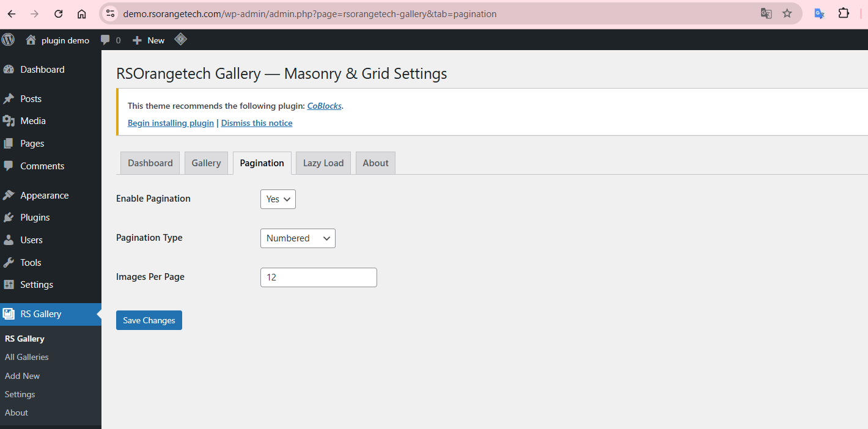Switch to the Dashboard tab
The width and height of the screenshot is (868, 429).
click(150, 163)
